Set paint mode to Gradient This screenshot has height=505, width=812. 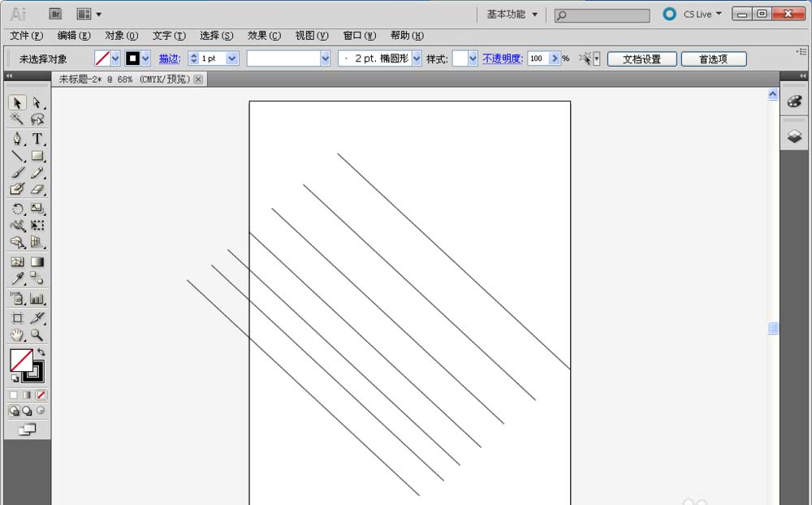click(27, 395)
